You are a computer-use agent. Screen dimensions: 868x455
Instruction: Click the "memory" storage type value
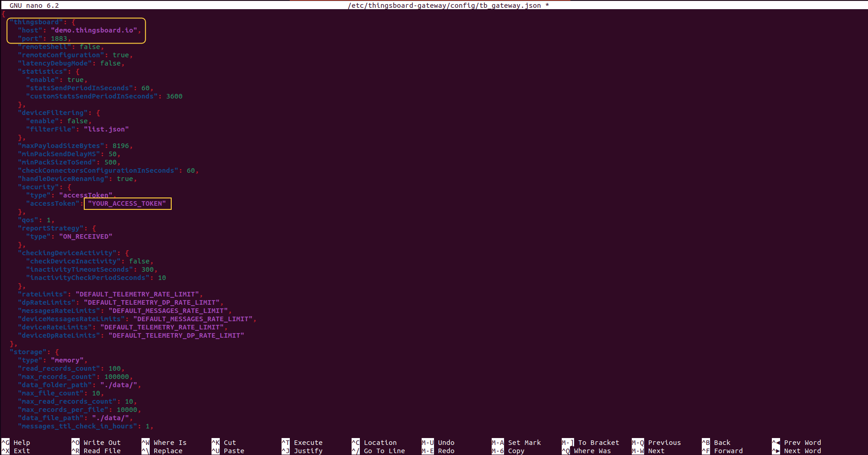(67, 360)
